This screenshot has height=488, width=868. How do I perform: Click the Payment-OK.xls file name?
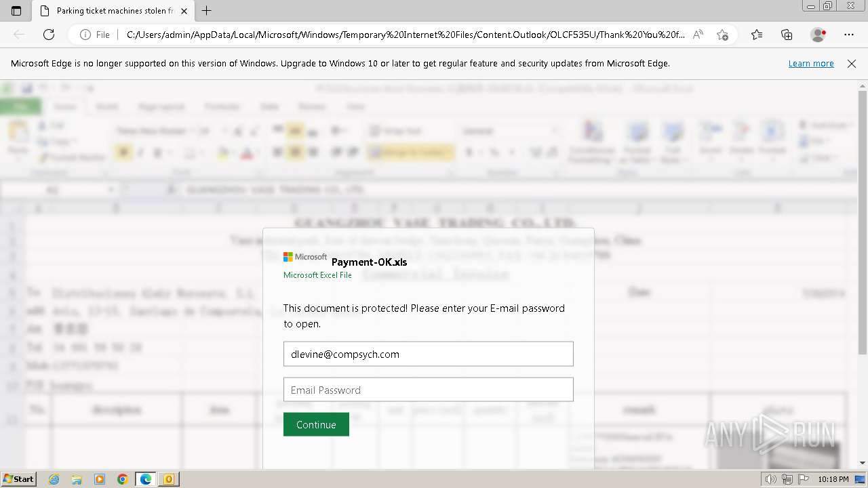click(370, 262)
